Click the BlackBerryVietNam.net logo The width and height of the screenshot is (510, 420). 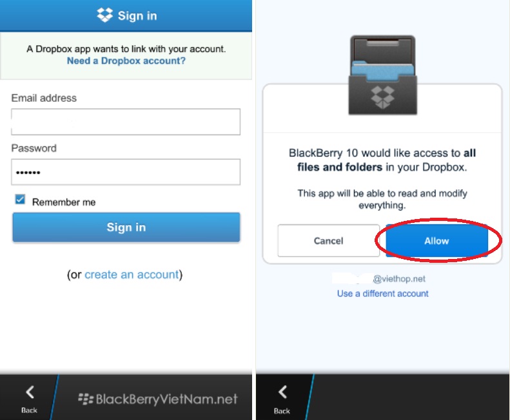point(158,399)
